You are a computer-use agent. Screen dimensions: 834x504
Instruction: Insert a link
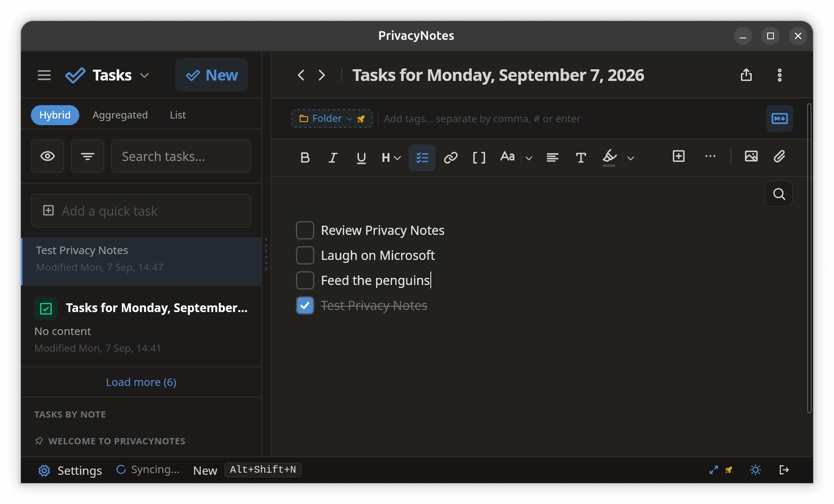click(451, 157)
